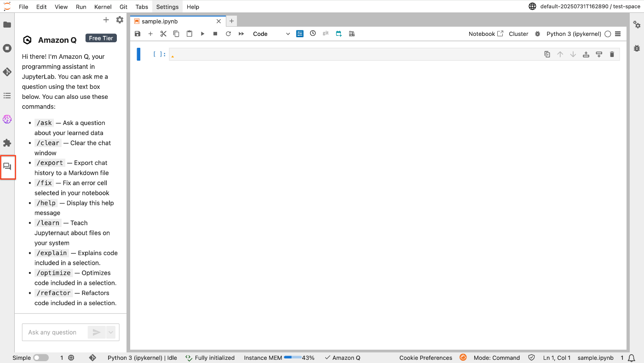This screenshot has width=644, height=363.
Task: Click the Amazon Q status bar item
Action: [x=342, y=358]
